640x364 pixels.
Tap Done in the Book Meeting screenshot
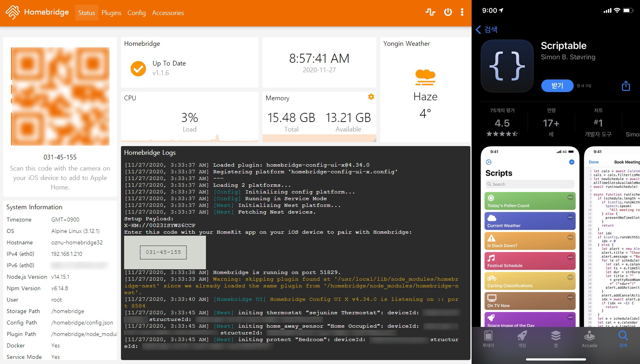point(594,162)
